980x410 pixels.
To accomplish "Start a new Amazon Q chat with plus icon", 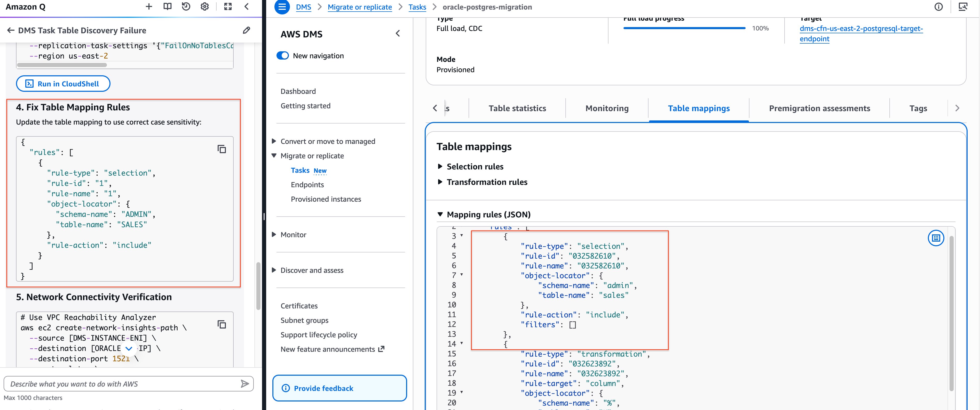I will [149, 6].
